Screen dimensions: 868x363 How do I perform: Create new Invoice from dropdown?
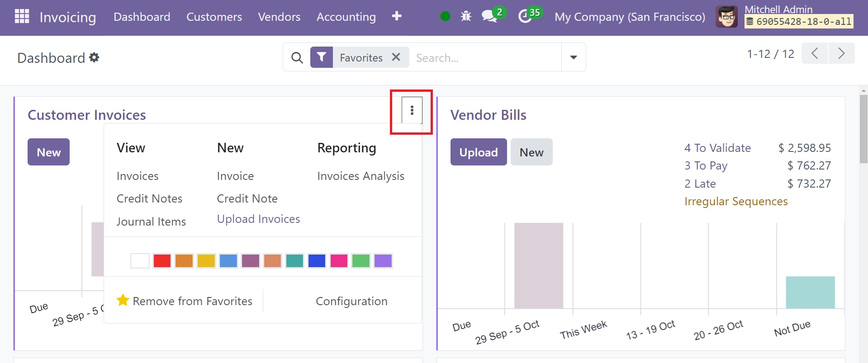[x=235, y=176]
